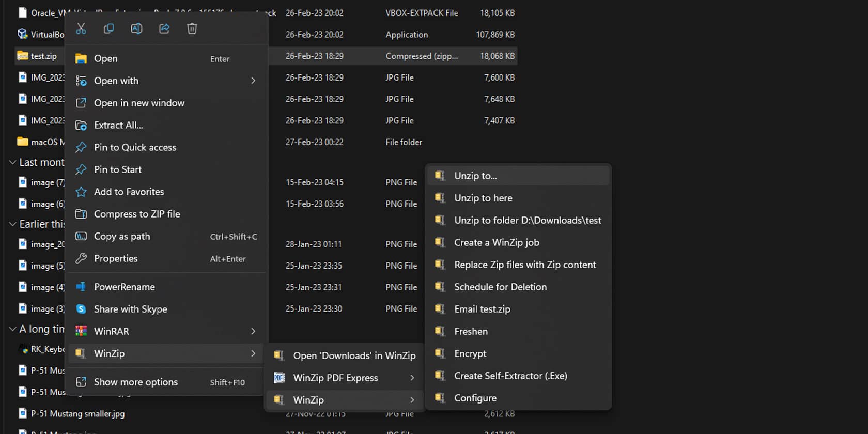The height and width of the screenshot is (434, 868).
Task: Choose Unzip to here
Action: 518,198
